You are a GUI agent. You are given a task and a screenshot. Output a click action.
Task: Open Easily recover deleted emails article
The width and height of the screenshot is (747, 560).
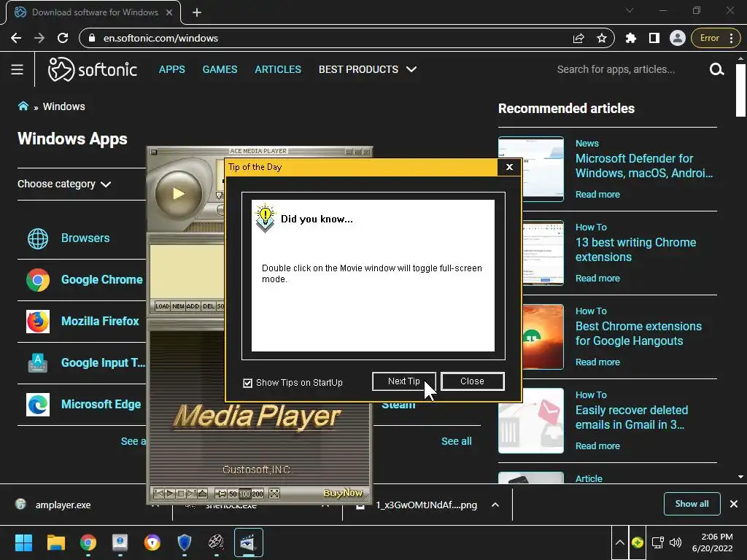pos(632,417)
